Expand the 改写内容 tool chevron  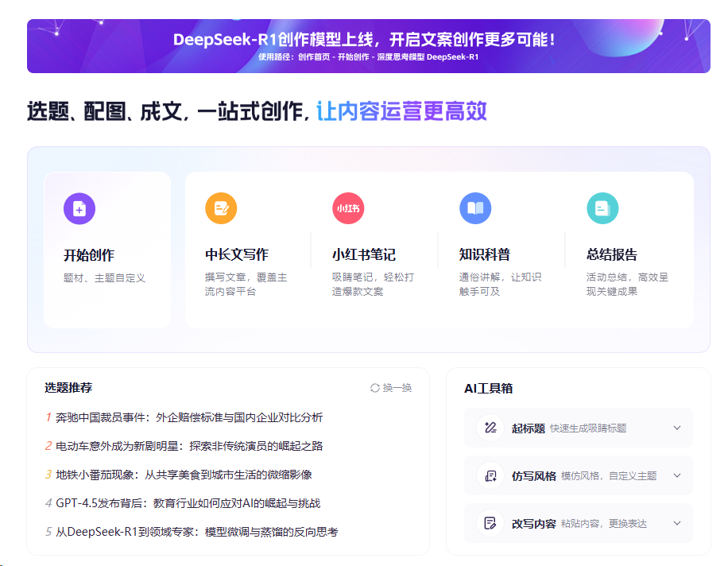coord(677,523)
